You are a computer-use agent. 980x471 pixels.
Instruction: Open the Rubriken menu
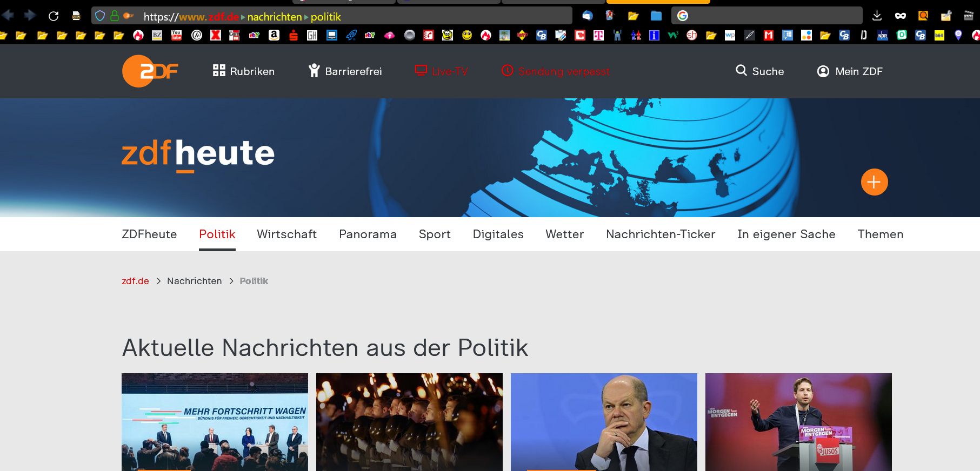click(x=244, y=71)
